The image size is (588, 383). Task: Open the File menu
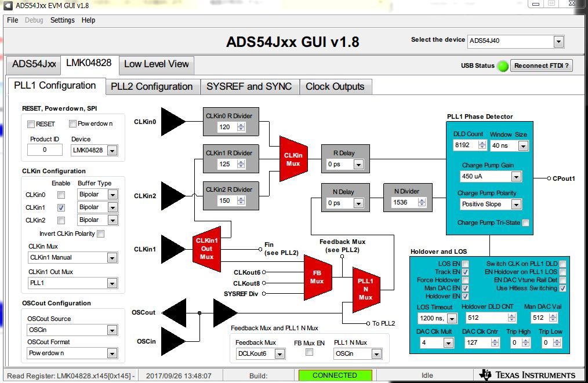click(12, 20)
